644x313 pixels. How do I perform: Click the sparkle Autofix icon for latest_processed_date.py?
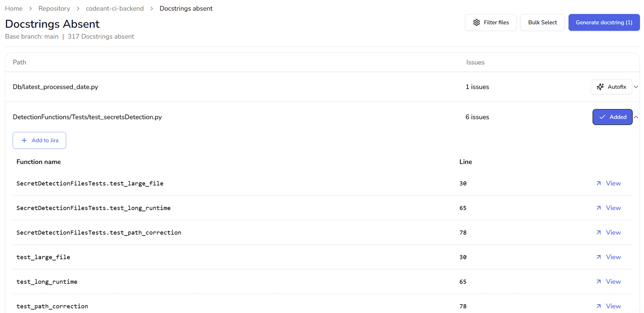click(600, 87)
